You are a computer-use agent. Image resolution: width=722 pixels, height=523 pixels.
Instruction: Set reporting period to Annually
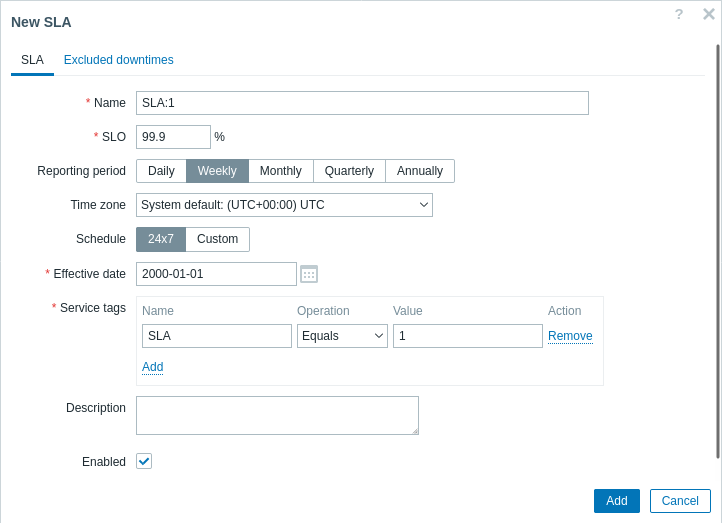tap(420, 171)
